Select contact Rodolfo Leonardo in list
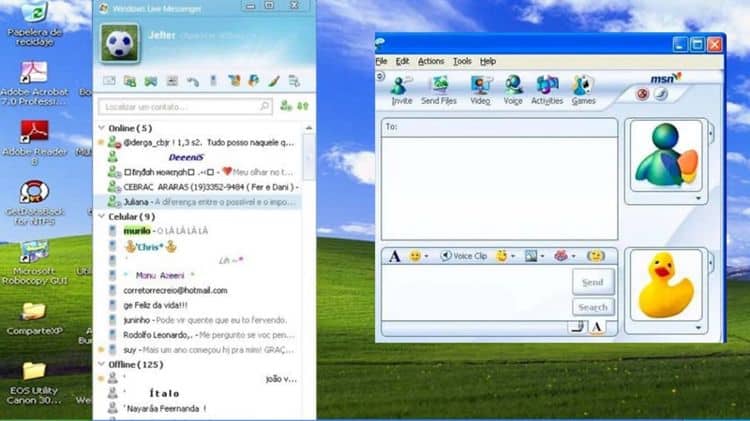750x421 pixels. [x=198, y=335]
